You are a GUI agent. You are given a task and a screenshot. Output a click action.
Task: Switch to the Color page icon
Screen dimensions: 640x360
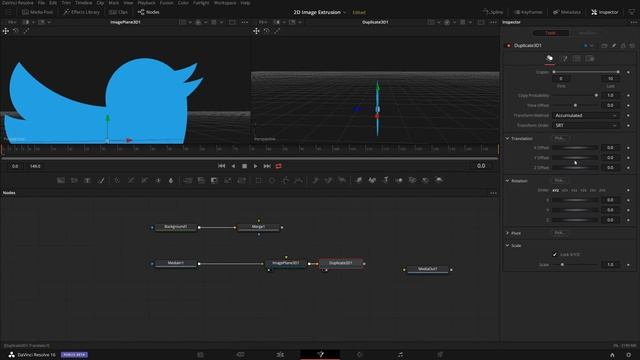click(x=360, y=354)
